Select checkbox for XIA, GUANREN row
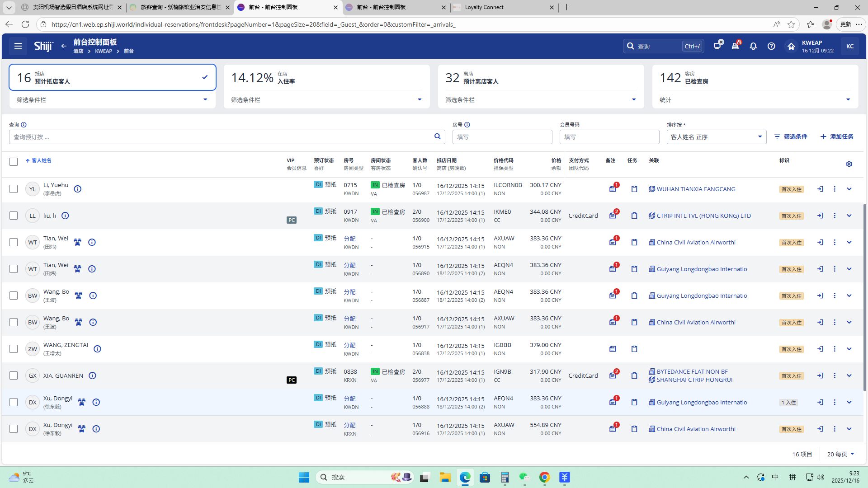The image size is (868, 488). coord(14,375)
